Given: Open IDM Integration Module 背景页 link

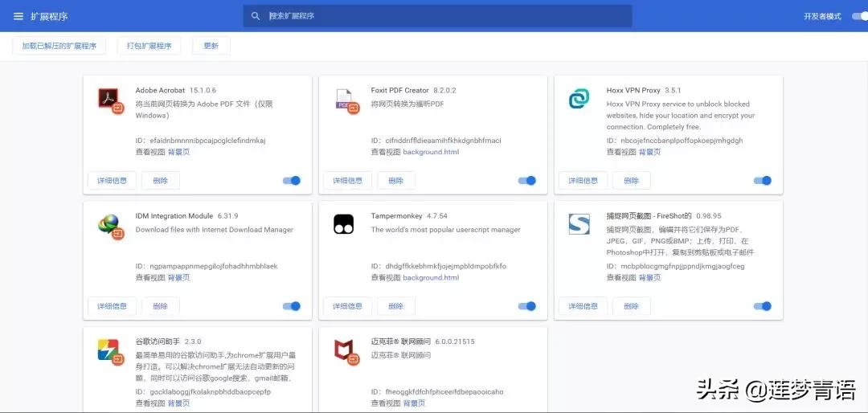Looking at the screenshot, I should [178, 277].
